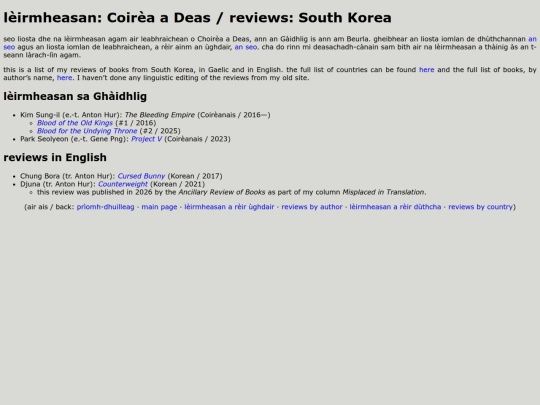Image resolution: width=540 pixels, height=405 pixels.
Task: Click the 'lèirmheasan sa Ghàidhlig' heading
Action: pos(75,96)
